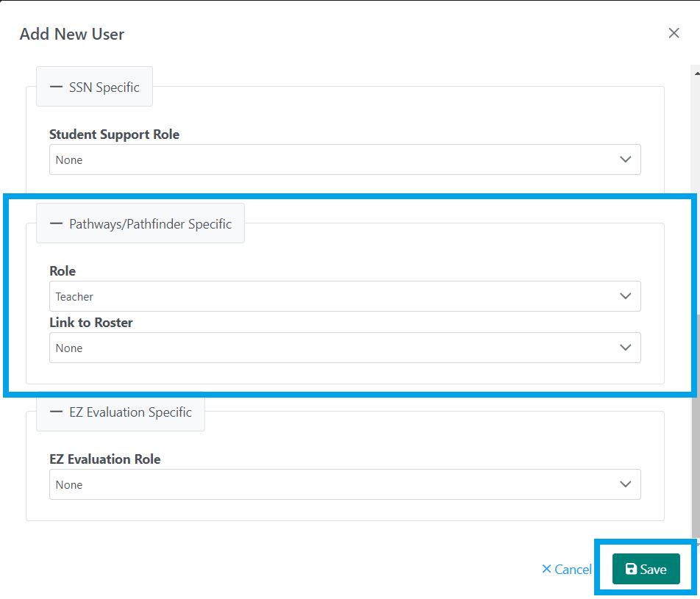Collapse the SSN Specific section minus icon
This screenshot has height=599, width=700.
pyautogui.click(x=56, y=87)
